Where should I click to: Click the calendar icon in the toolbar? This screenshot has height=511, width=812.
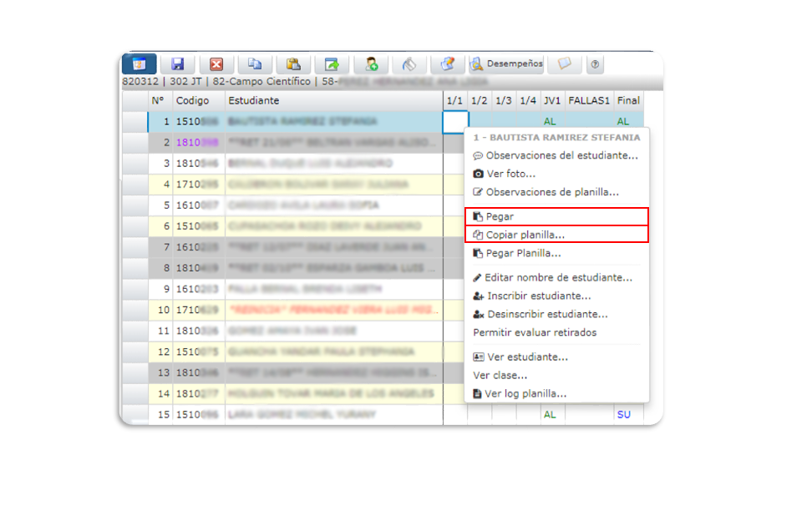pyautogui.click(x=140, y=63)
